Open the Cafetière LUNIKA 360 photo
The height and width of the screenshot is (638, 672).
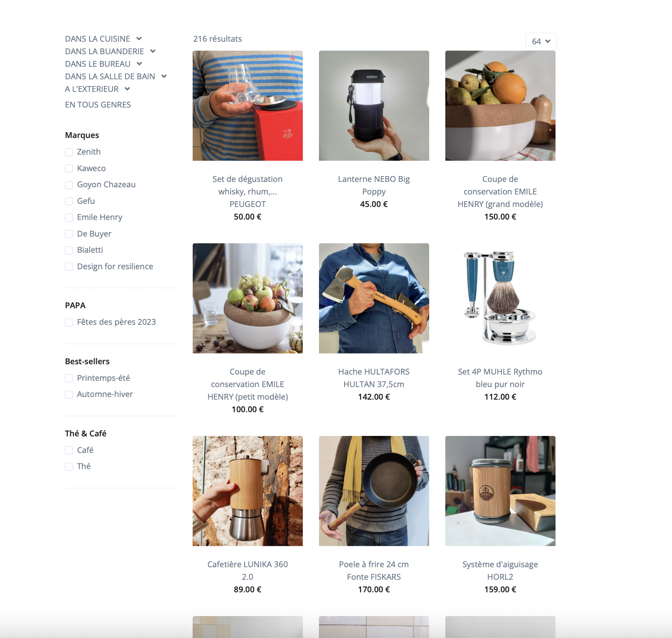tap(248, 491)
